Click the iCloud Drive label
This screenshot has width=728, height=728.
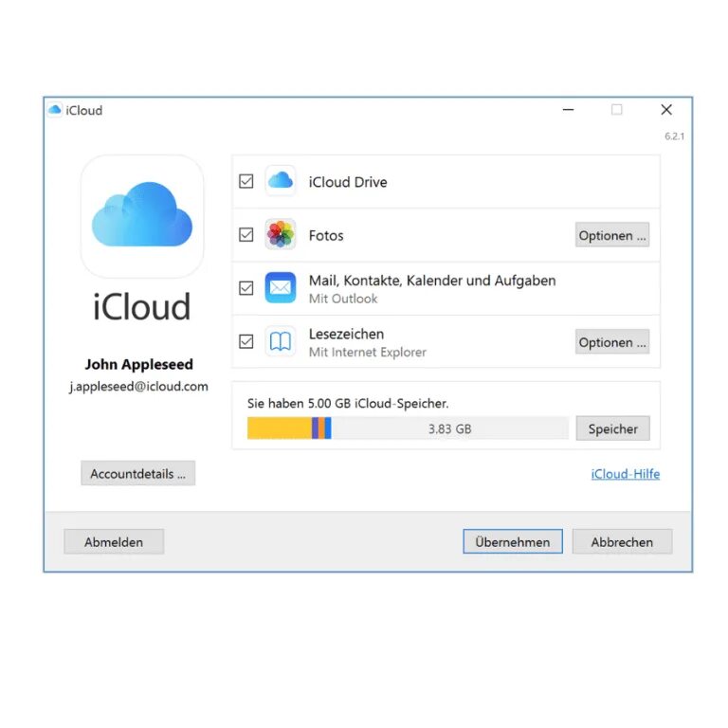click(x=348, y=182)
